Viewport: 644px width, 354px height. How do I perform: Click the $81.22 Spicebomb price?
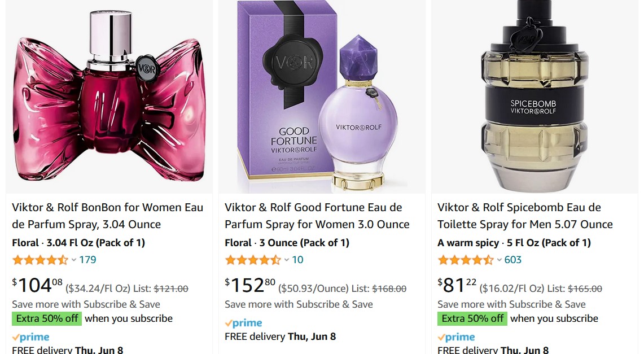coord(457,286)
